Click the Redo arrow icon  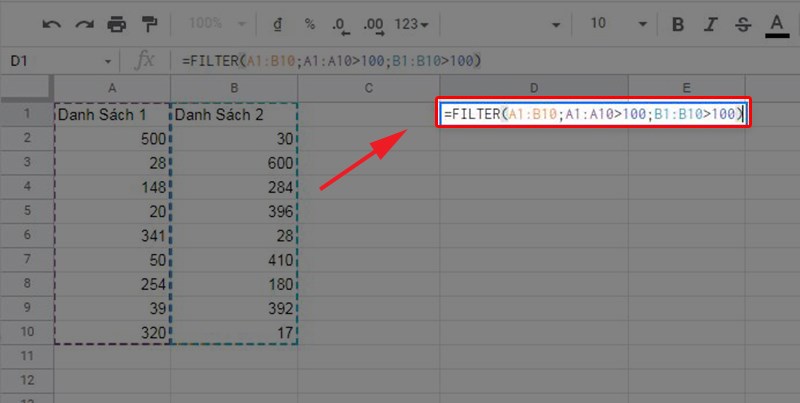(x=85, y=23)
